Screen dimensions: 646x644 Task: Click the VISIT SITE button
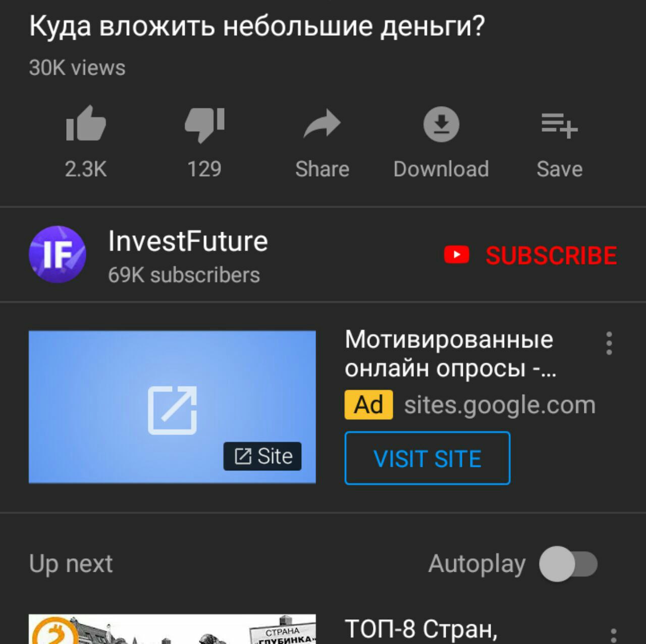click(427, 458)
